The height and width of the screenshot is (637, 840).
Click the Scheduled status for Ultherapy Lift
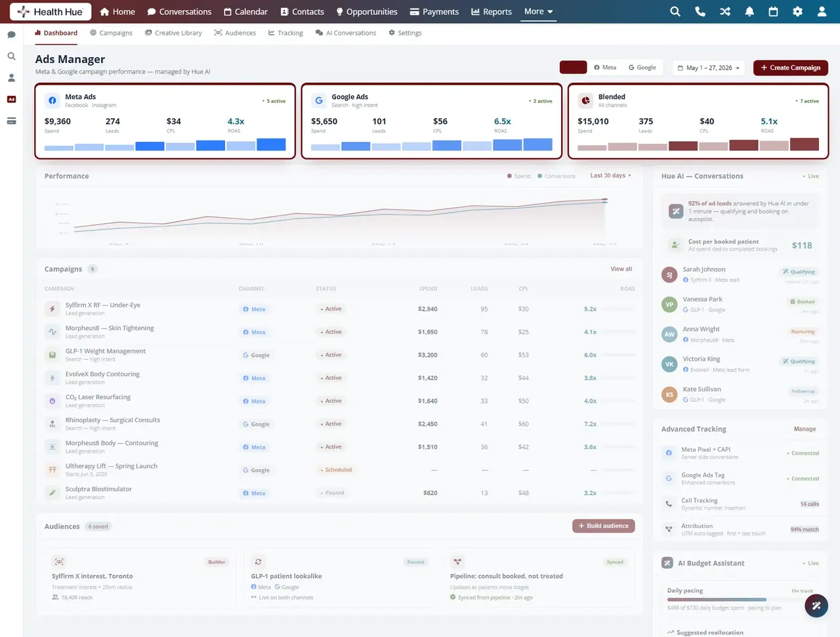(336, 470)
